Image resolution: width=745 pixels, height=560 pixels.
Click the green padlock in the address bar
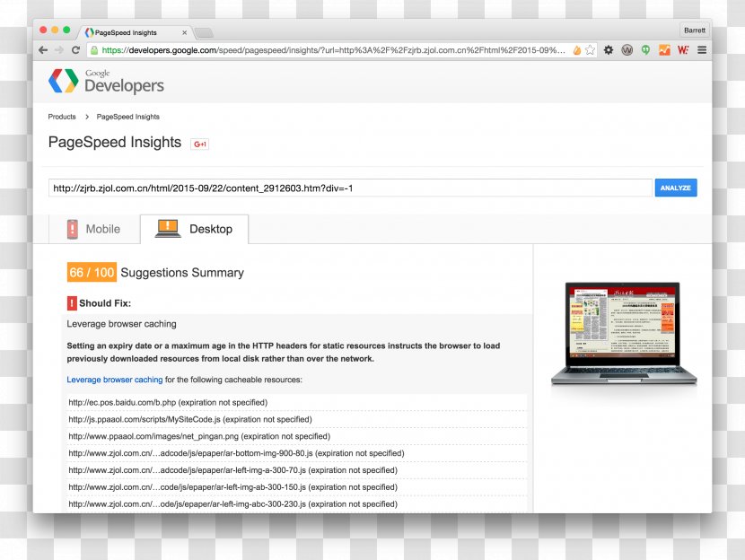pos(94,50)
